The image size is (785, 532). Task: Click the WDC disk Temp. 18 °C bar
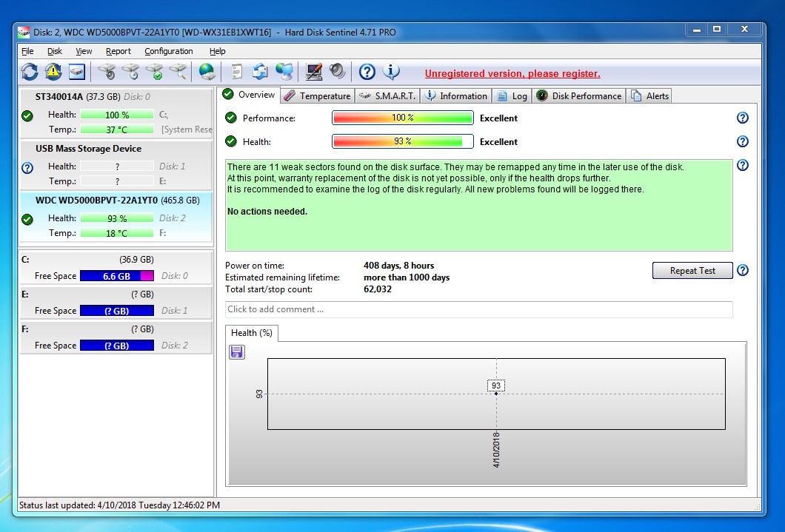[x=117, y=233]
